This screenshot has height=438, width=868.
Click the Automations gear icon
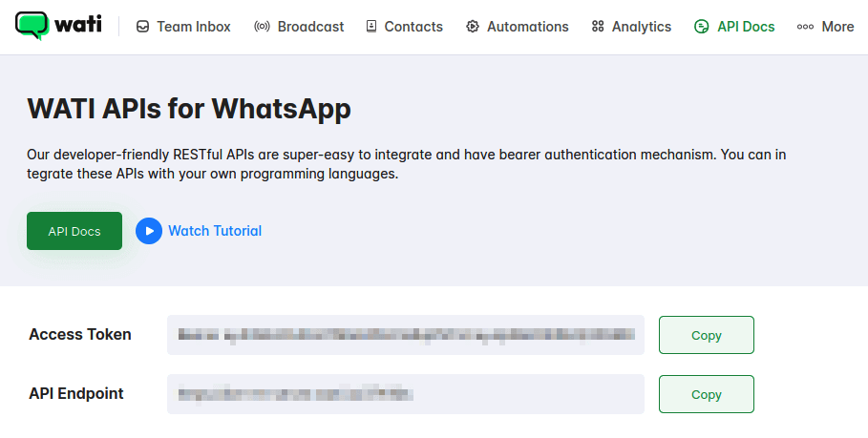pyautogui.click(x=473, y=27)
